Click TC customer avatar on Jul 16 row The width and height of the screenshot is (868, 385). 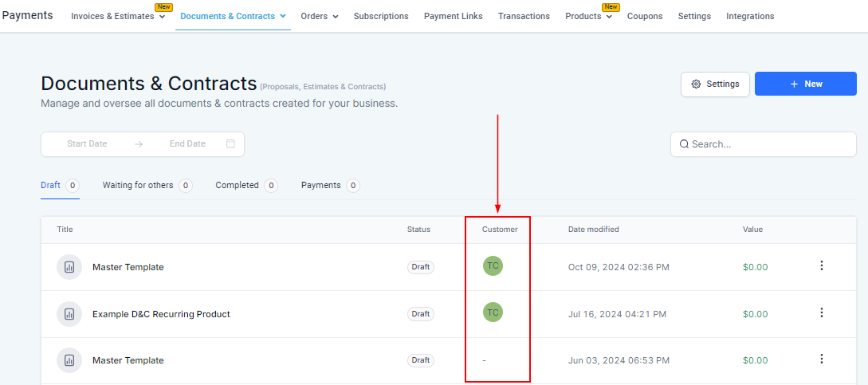tap(493, 312)
